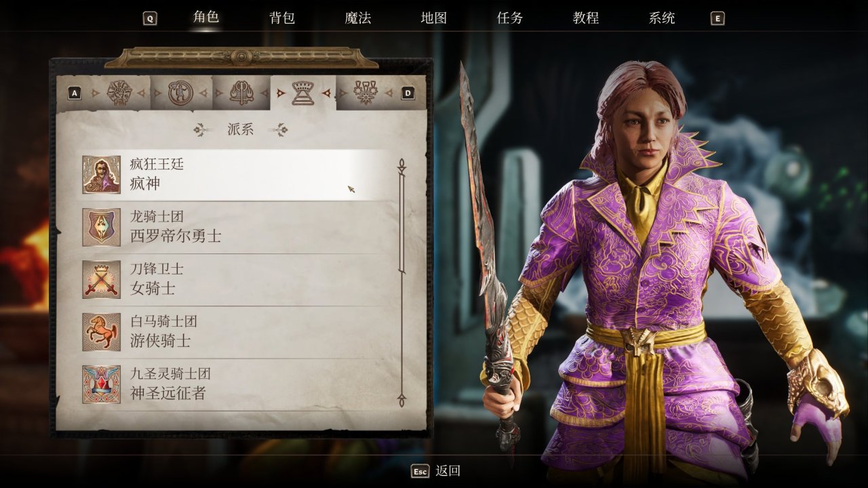The height and width of the screenshot is (488, 868).
Task: Click the Q previous menu key button
Action: click(150, 19)
